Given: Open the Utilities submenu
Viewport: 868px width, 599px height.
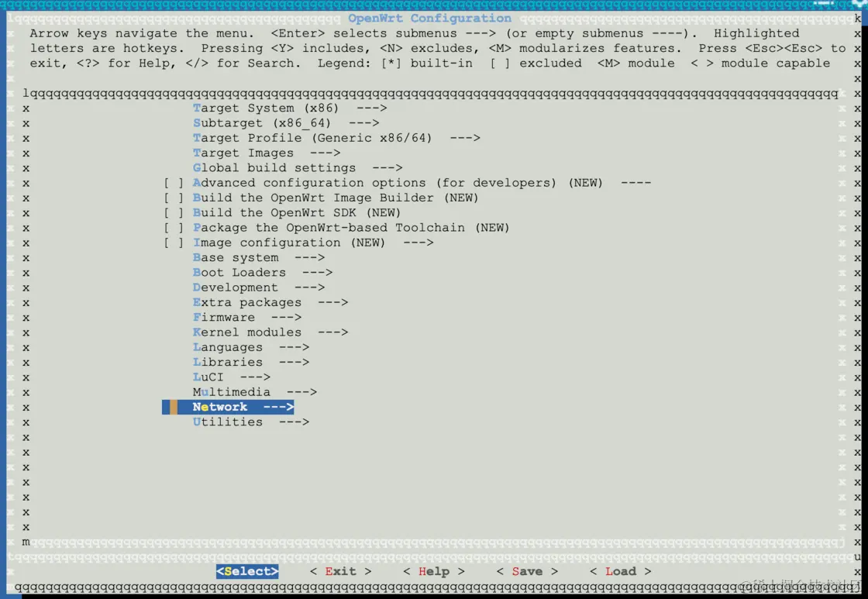Looking at the screenshot, I should tap(251, 422).
